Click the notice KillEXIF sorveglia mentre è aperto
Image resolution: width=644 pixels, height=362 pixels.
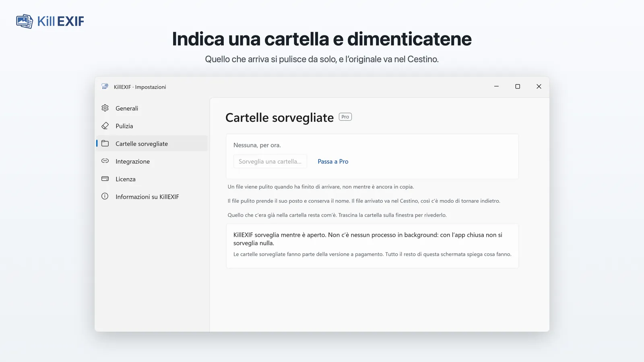368,239
